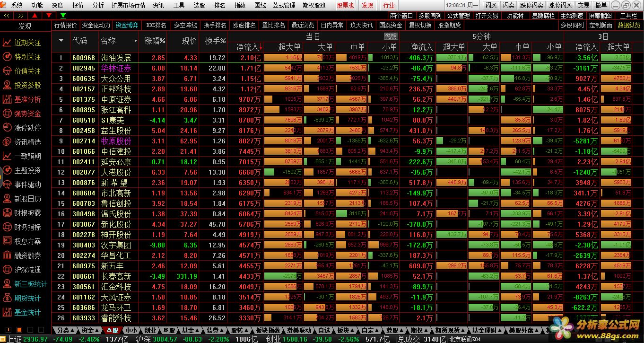Open the 期货统计 sidebar icon
This screenshot has height=343, width=644.
click(7, 298)
